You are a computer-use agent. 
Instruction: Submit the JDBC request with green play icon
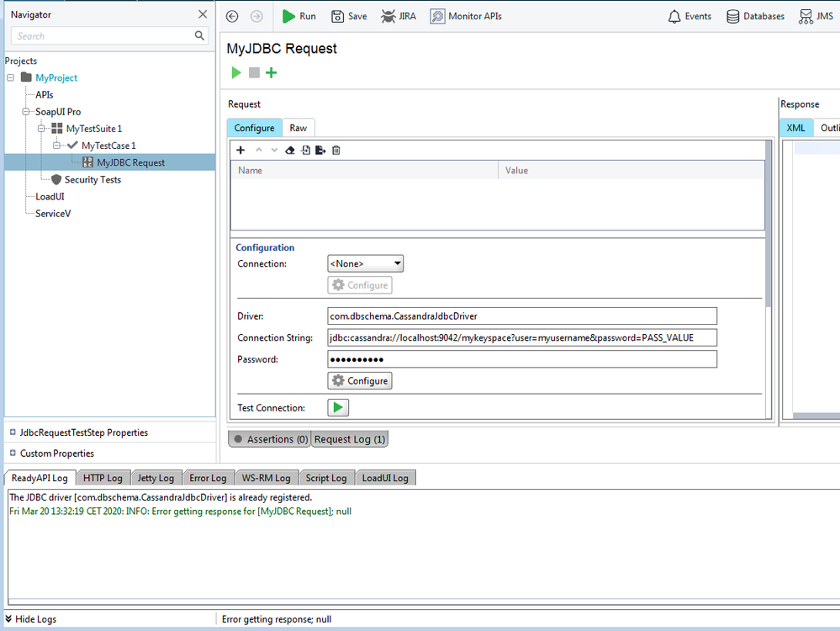tap(236, 73)
